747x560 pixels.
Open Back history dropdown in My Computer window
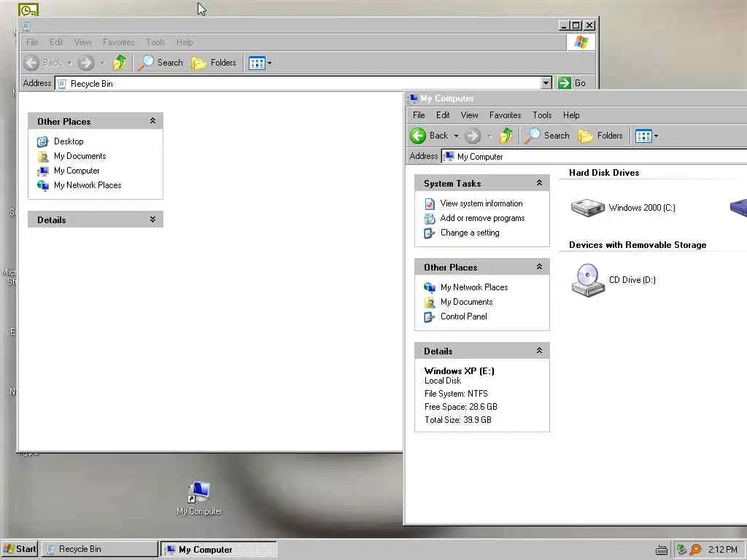click(x=456, y=136)
